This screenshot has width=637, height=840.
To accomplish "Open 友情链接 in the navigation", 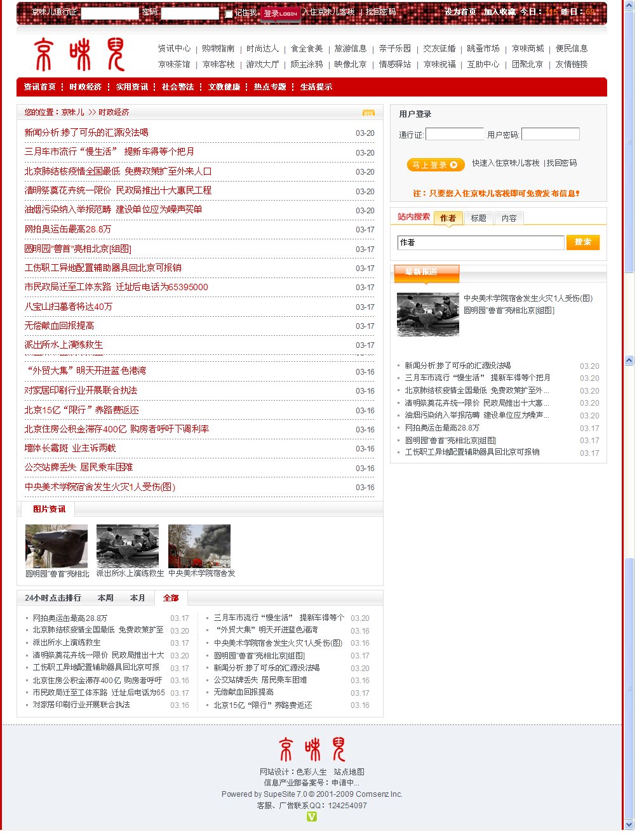I will coord(572,64).
